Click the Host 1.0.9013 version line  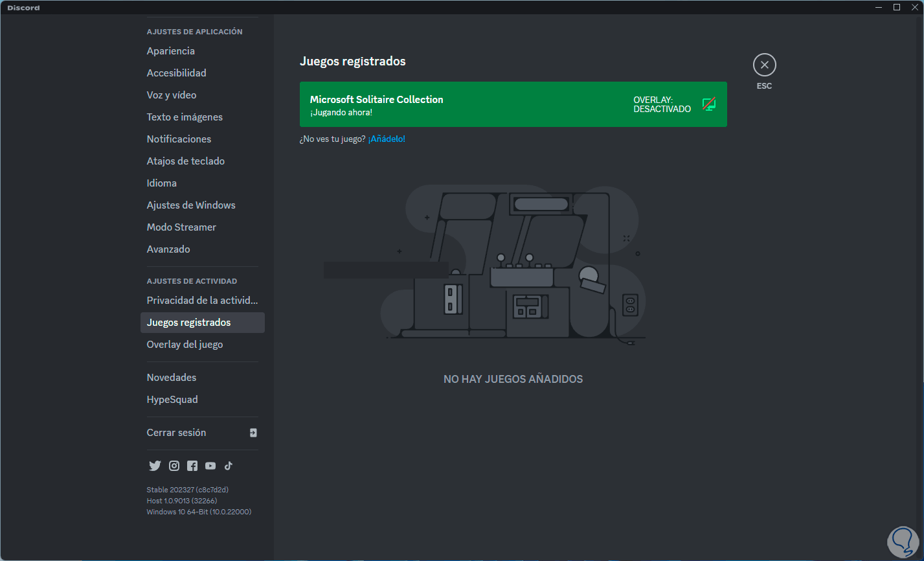(182, 501)
